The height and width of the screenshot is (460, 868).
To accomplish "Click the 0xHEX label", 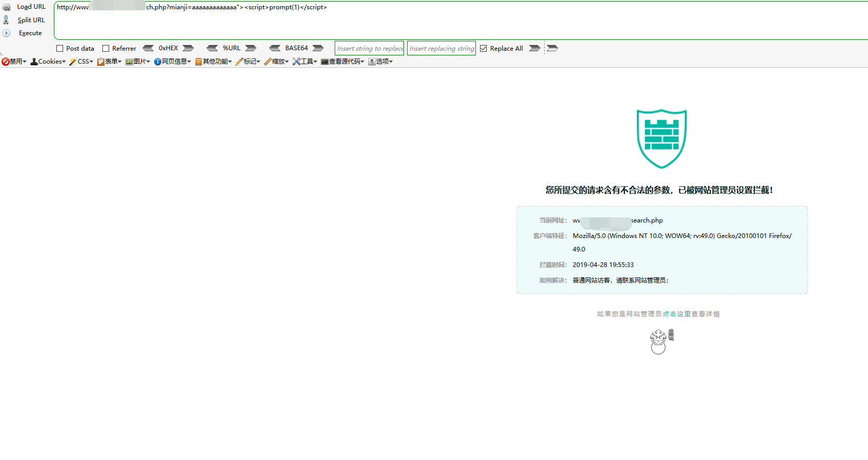I will (168, 48).
